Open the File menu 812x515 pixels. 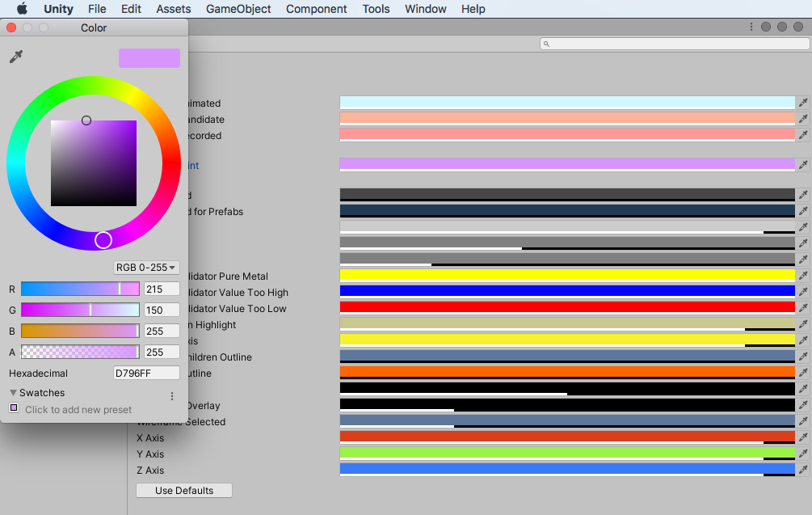[x=97, y=9]
